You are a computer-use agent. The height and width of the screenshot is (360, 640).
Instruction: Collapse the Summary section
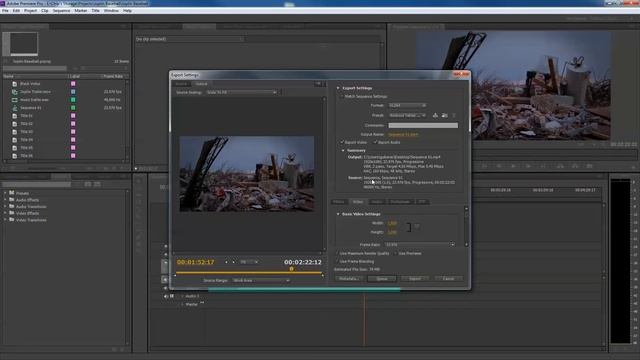pyautogui.click(x=343, y=151)
